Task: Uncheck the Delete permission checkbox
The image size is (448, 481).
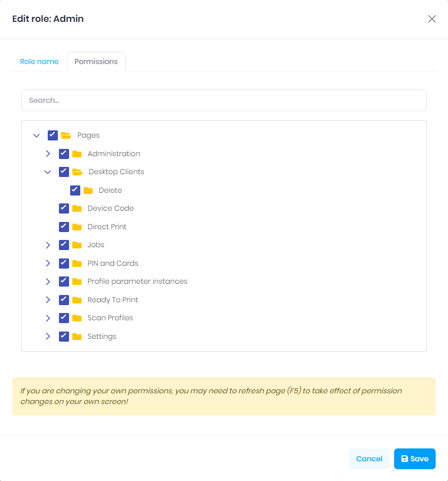Action: tap(75, 190)
